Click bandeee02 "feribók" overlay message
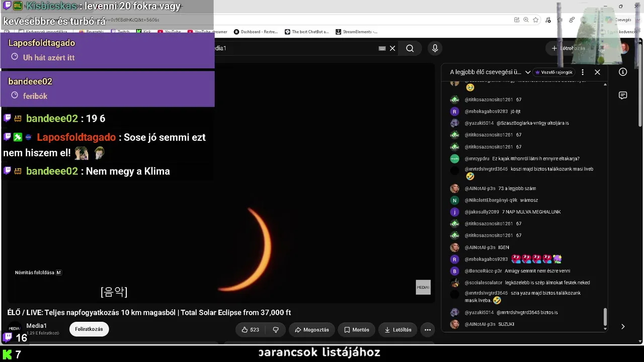Image resolution: width=644 pixels, height=362 pixels. [108, 89]
